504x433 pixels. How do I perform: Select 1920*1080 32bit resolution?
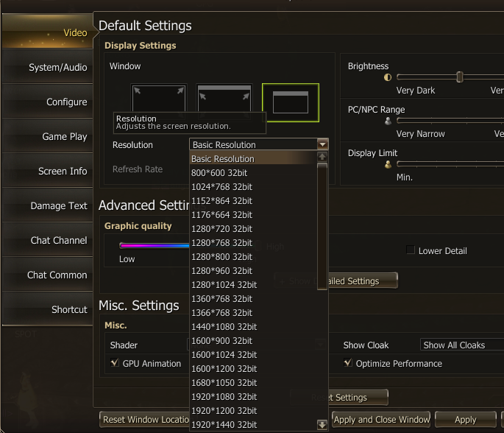coord(253,397)
